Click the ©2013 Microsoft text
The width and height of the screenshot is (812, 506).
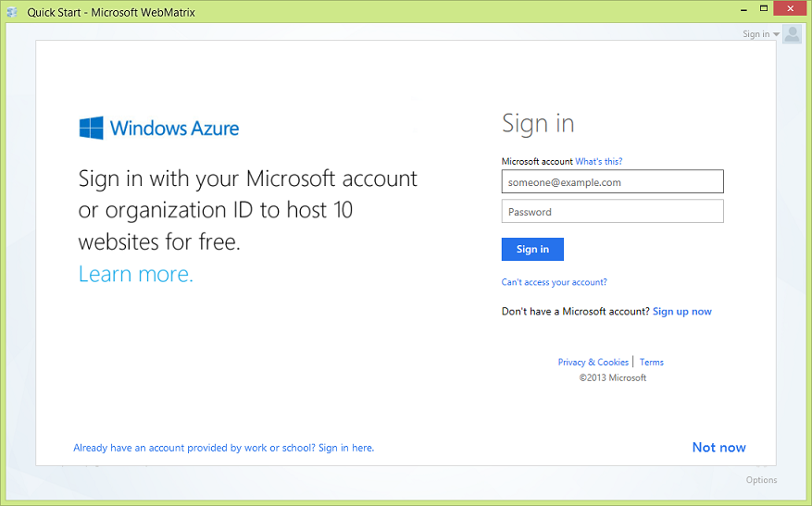[x=613, y=377]
